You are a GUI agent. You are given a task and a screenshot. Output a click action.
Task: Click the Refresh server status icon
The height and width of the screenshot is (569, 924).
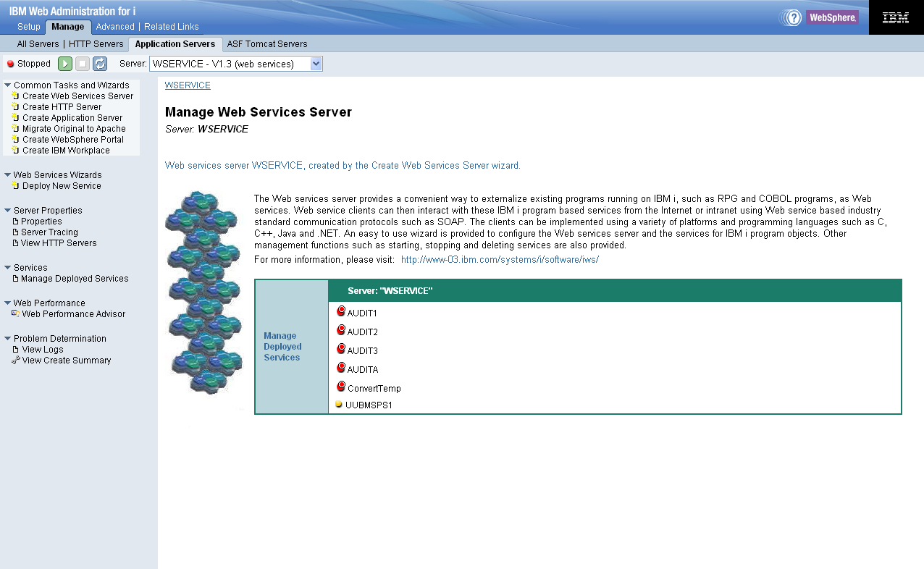[100, 64]
